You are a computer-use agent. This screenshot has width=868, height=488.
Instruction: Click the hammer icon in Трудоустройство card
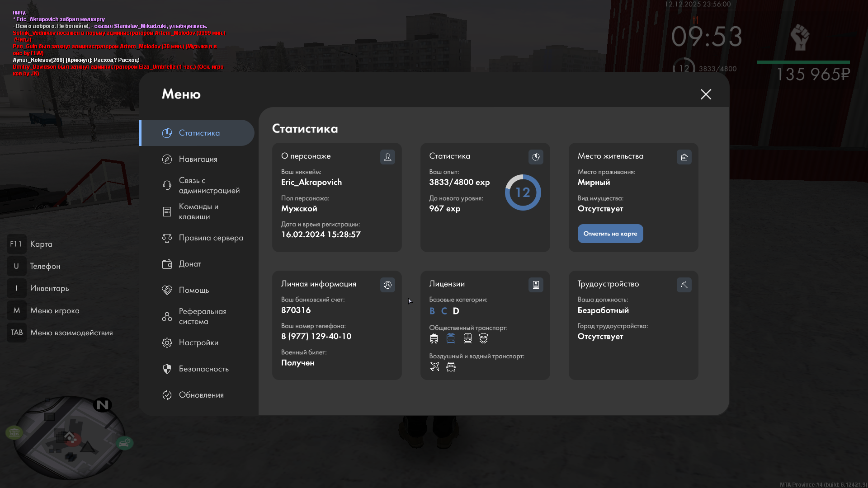coord(684,285)
